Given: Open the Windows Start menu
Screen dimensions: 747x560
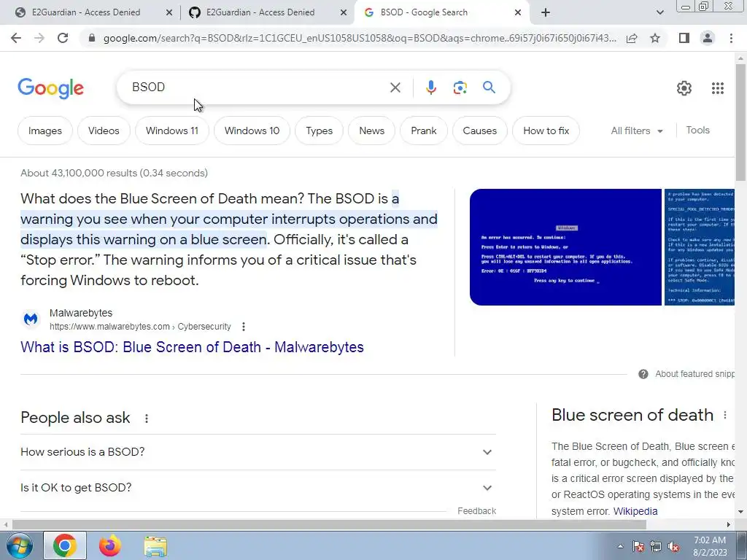Looking at the screenshot, I should point(19,545).
